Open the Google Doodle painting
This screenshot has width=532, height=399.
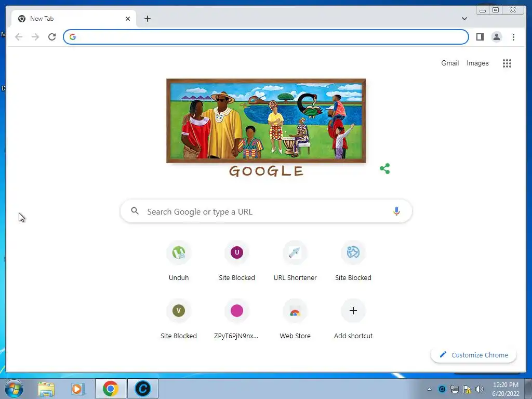click(266, 121)
